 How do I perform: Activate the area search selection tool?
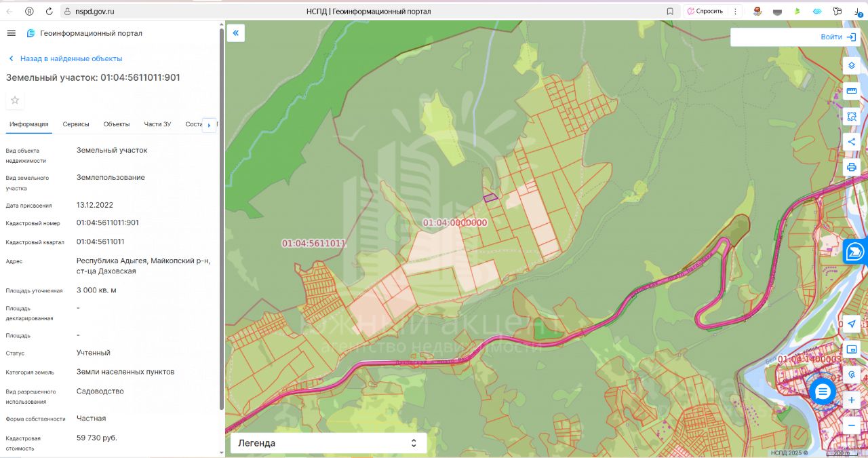tap(852, 116)
